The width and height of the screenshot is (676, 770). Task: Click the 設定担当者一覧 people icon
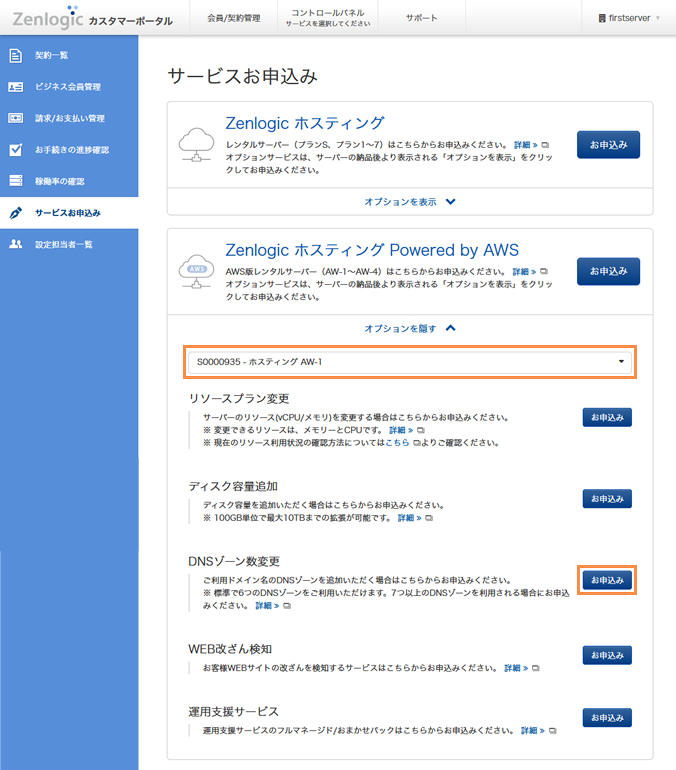point(16,244)
